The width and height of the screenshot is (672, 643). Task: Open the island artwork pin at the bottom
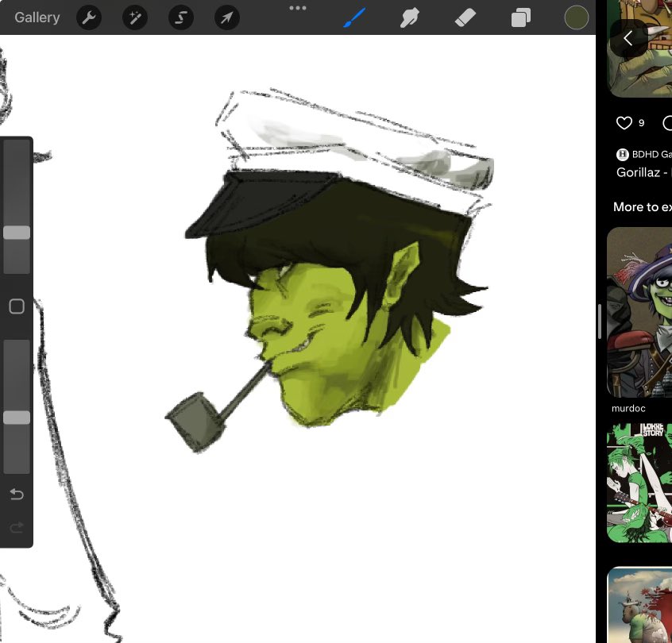(639, 605)
